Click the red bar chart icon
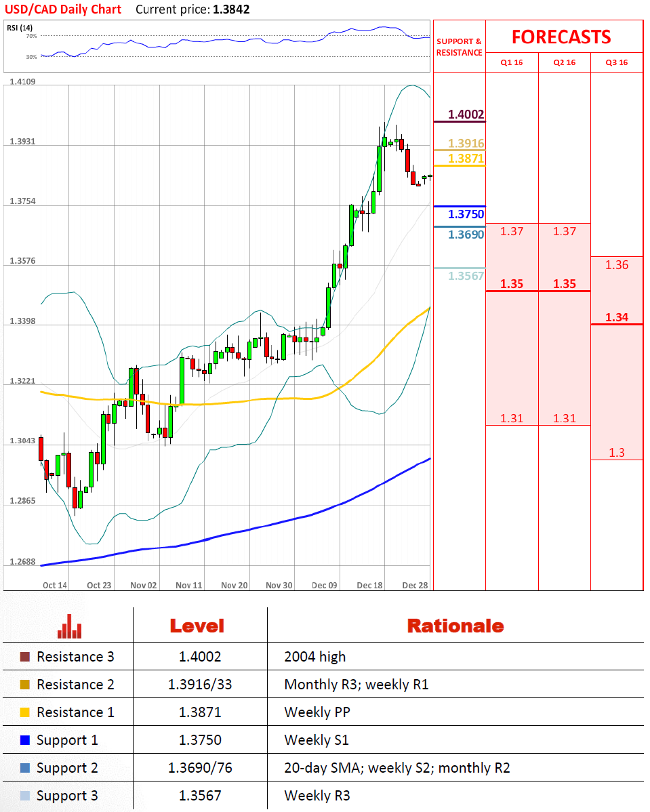The image size is (650, 812). (69, 626)
